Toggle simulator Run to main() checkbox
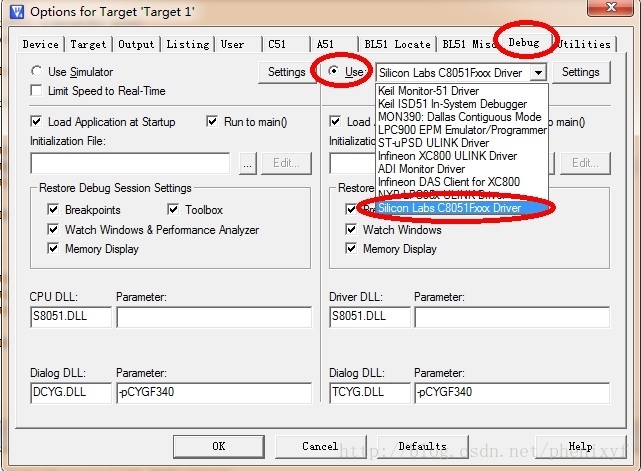 (212, 121)
